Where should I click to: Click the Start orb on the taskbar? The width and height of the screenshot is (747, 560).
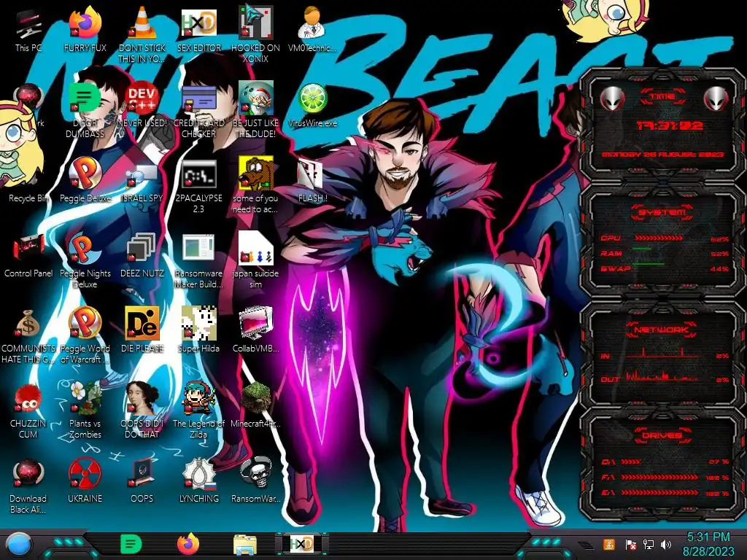19,544
